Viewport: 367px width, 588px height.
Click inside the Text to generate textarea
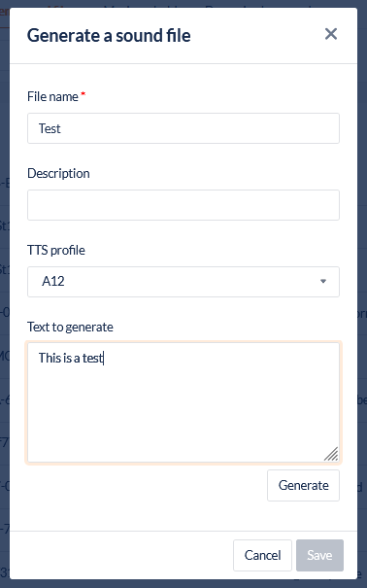183,402
